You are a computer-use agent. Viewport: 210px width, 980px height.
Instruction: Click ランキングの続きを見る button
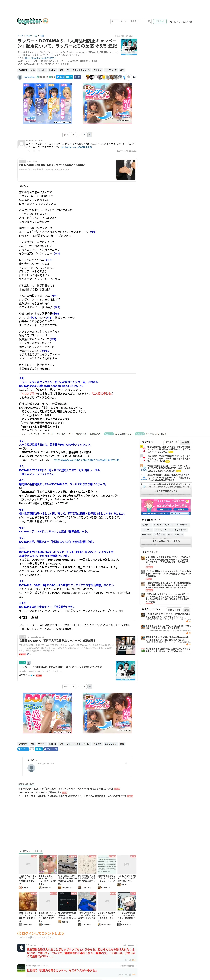coord(166,491)
